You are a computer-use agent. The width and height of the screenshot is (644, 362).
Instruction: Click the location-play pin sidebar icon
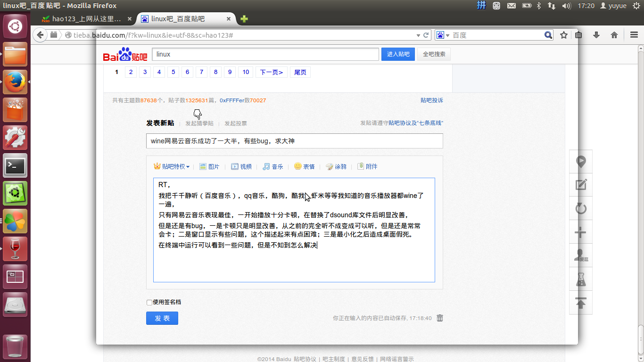581,162
